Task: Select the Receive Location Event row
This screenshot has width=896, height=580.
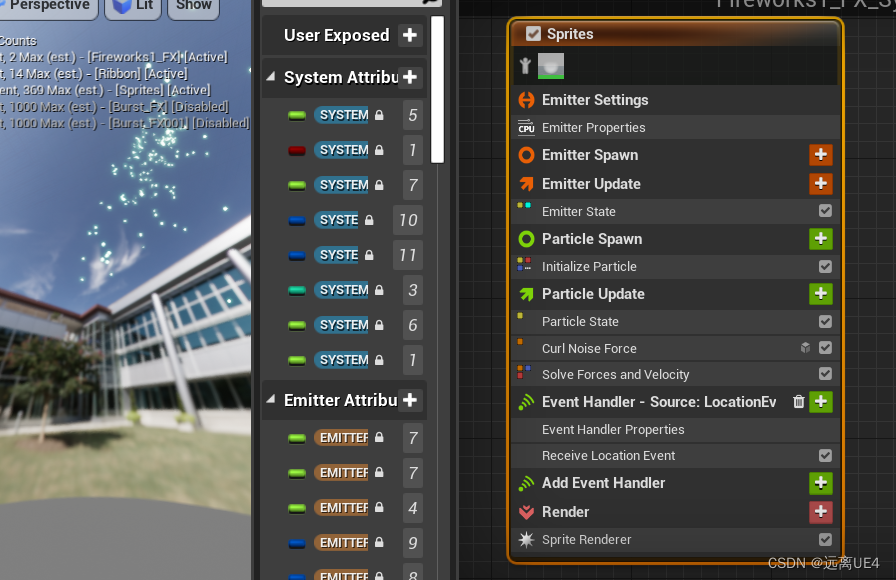Action: point(676,455)
